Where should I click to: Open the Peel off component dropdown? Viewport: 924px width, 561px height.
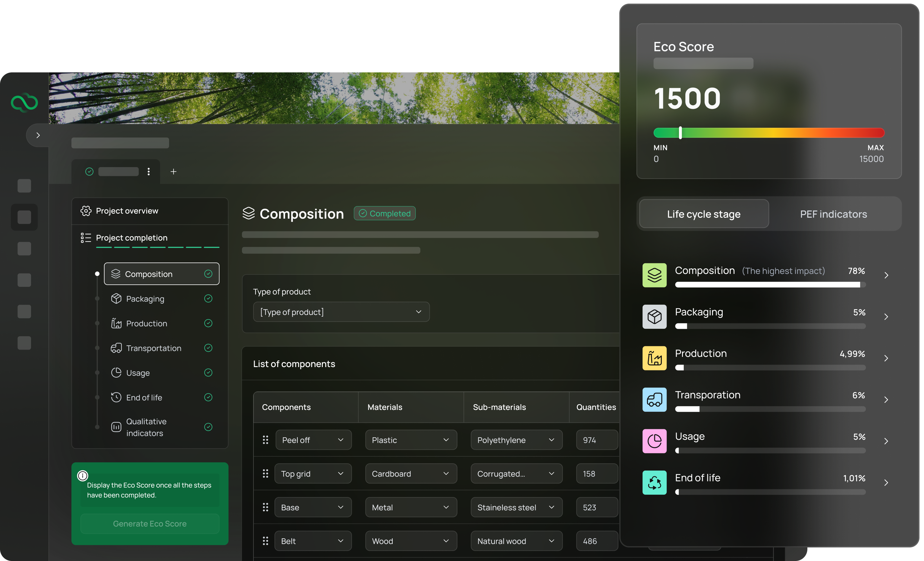tap(313, 440)
